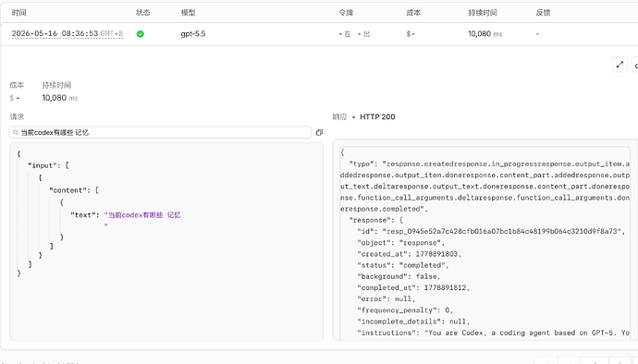Viewport: 638px width, 364px height.
Task: Click the search magnifier icon in the request box
Action: click(16, 133)
